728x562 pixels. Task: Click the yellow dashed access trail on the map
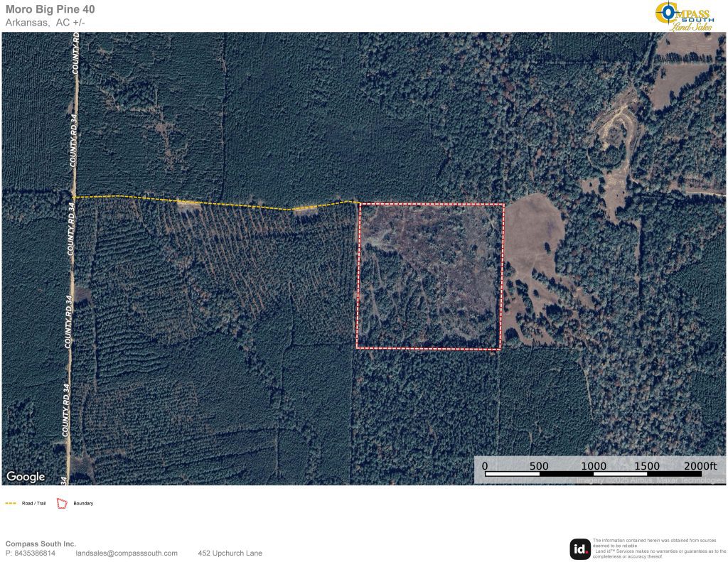[x=213, y=204]
